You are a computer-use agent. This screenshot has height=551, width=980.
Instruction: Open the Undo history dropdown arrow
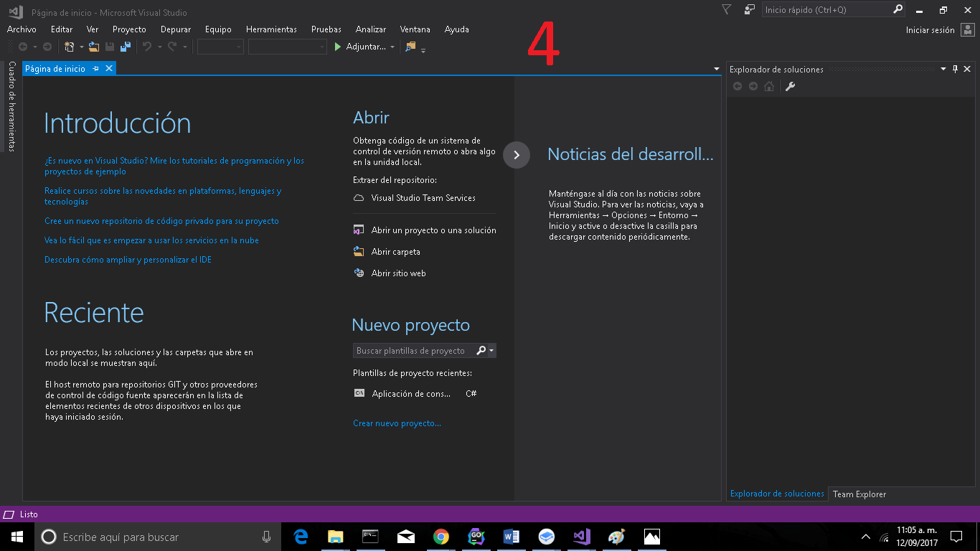pos(159,47)
